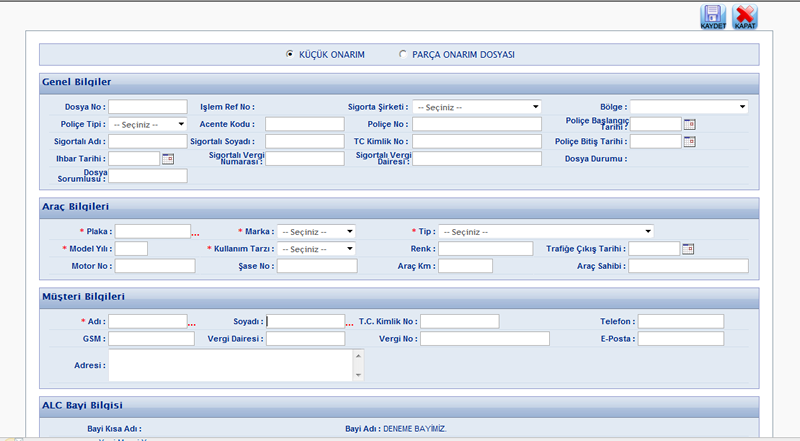Select the KÜÇÜK ONARIM radio button
Screen dimensions: 800x441
coord(290,54)
